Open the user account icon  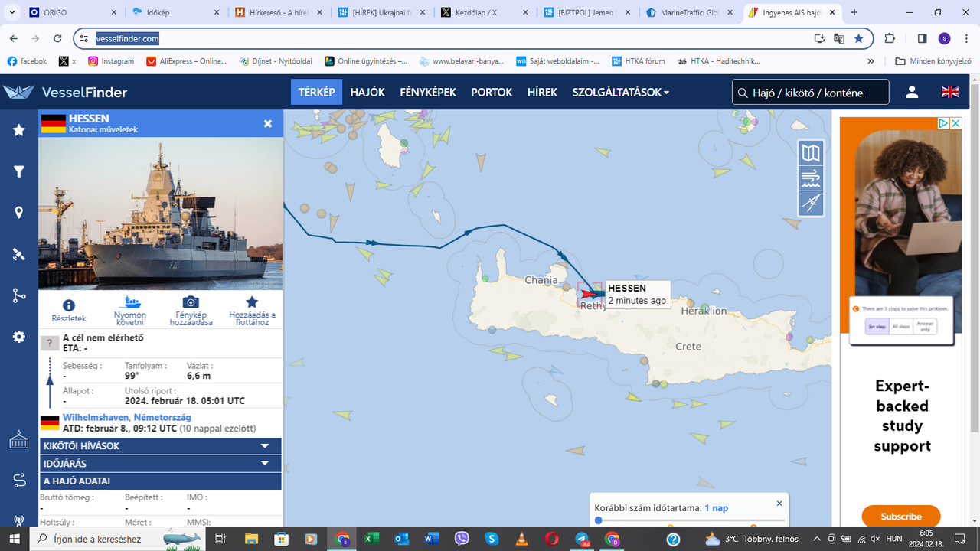click(912, 92)
